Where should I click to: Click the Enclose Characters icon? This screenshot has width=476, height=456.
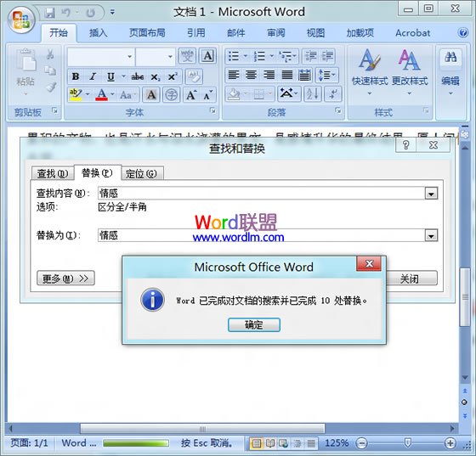tap(171, 95)
